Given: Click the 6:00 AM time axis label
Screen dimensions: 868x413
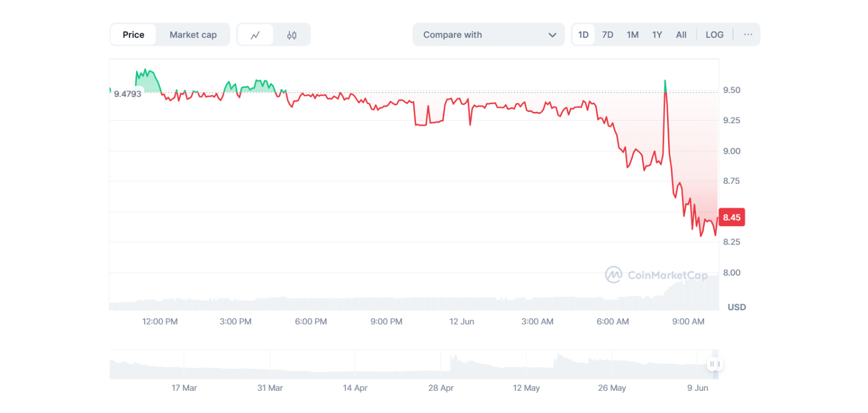Looking at the screenshot, I should click(x=612, y=322).
